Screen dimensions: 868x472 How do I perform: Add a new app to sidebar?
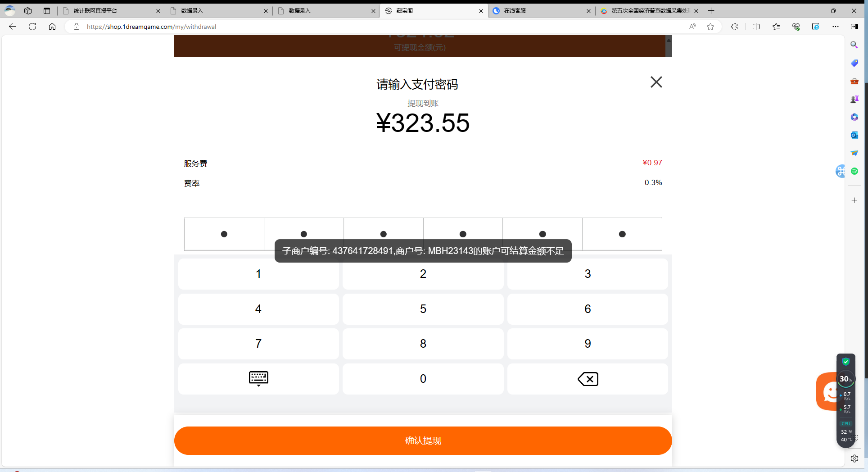pos(854,200)
